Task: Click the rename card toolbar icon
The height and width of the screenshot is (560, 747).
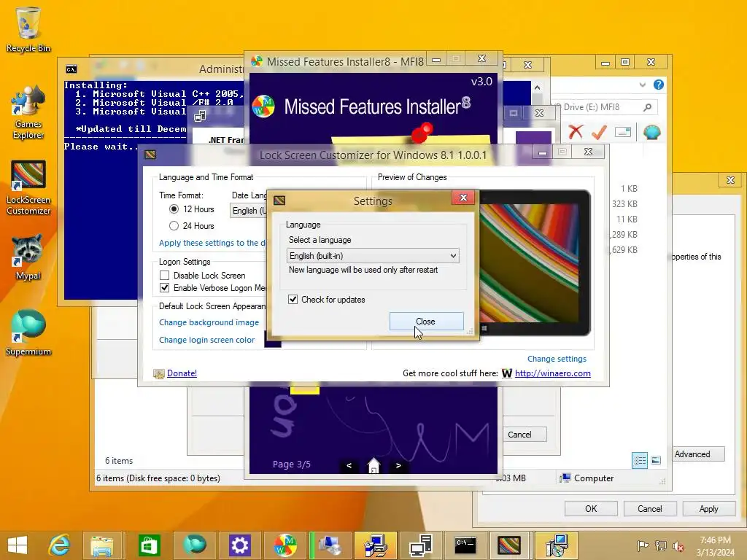Action: 623,132
